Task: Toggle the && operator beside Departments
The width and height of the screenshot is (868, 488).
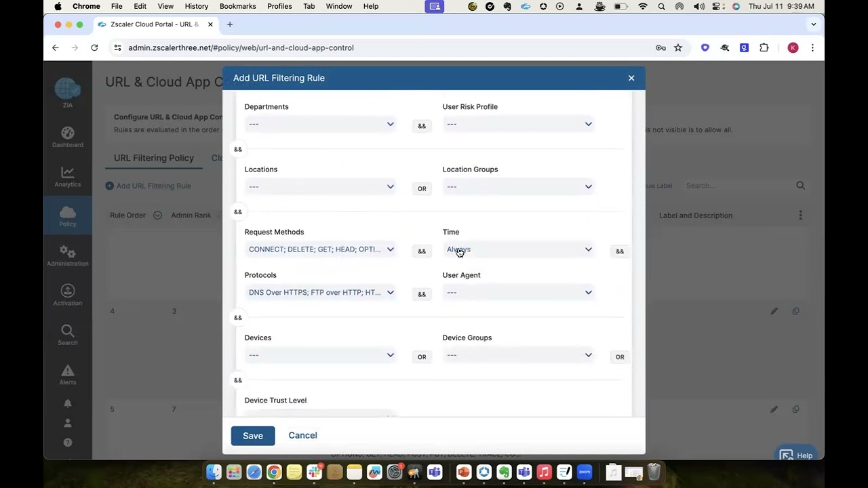Action: pyautogui.click(x=422, y=126)
